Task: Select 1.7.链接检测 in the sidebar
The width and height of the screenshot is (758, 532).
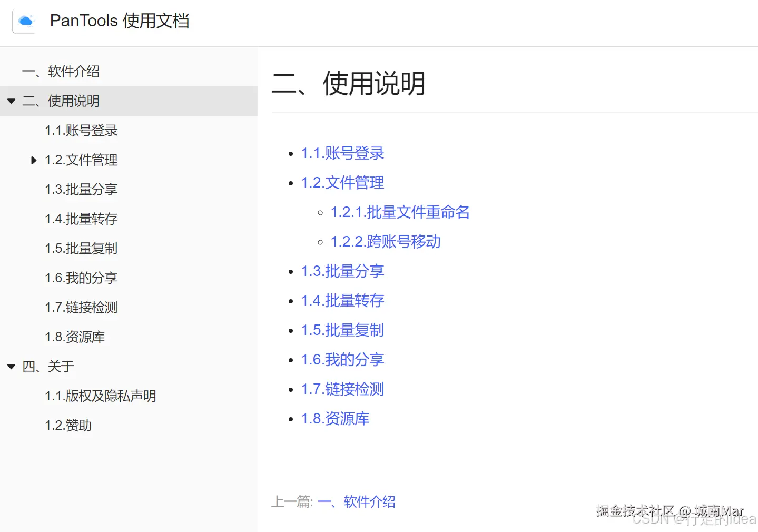Action: click(x=81, y=308)
